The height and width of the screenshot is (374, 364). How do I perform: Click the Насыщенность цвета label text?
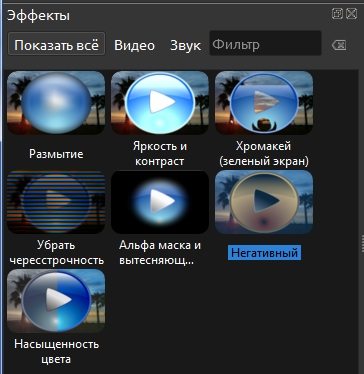click(x=56, y=351)
